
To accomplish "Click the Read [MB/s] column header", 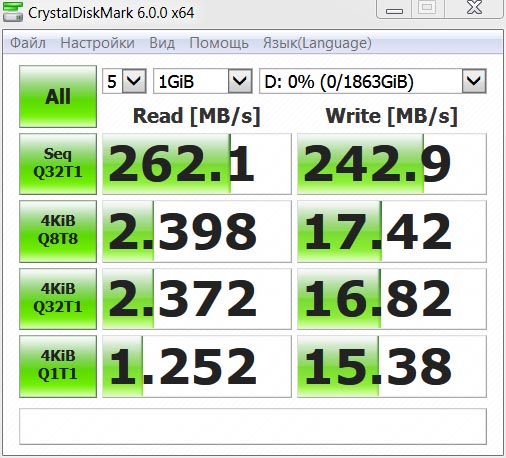I will tap(197, 116).
